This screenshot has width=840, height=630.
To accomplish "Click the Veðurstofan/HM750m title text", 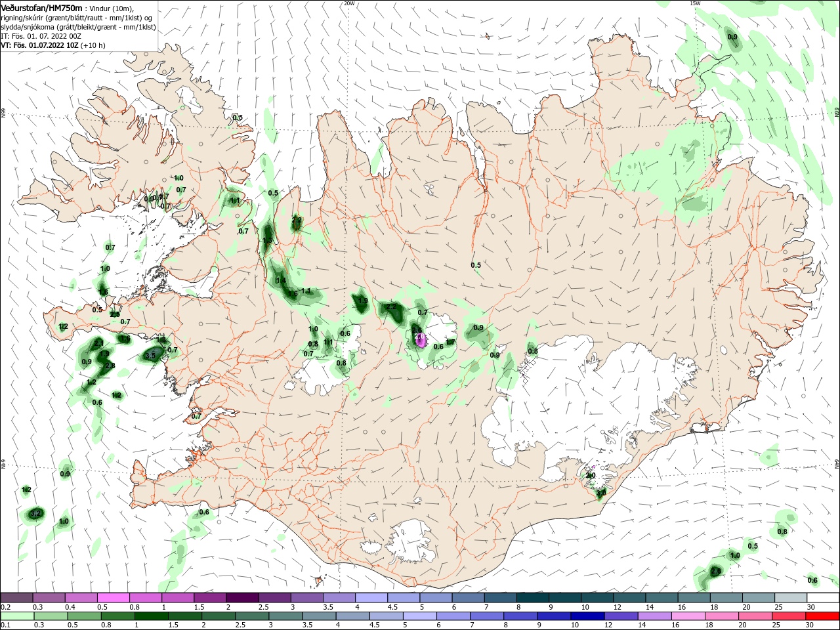I will pyautogui.click(x=42, y=8).
